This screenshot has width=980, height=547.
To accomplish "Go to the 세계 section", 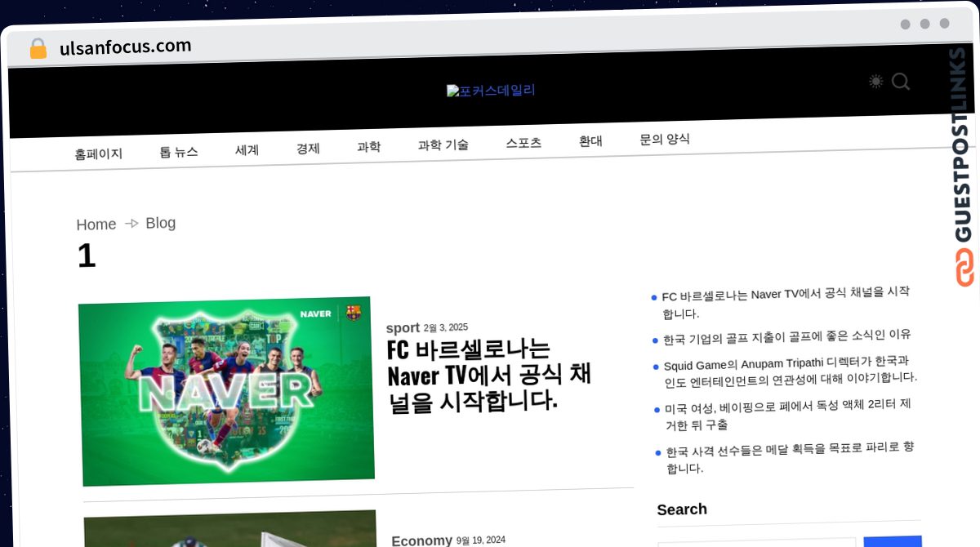I will tap(247, 149).
